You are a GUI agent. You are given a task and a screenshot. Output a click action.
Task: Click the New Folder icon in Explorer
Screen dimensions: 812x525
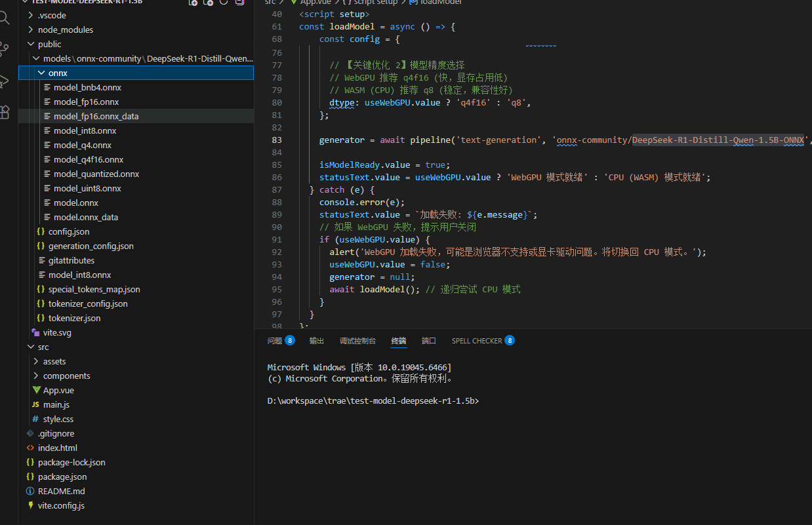(x=209, y=3)
